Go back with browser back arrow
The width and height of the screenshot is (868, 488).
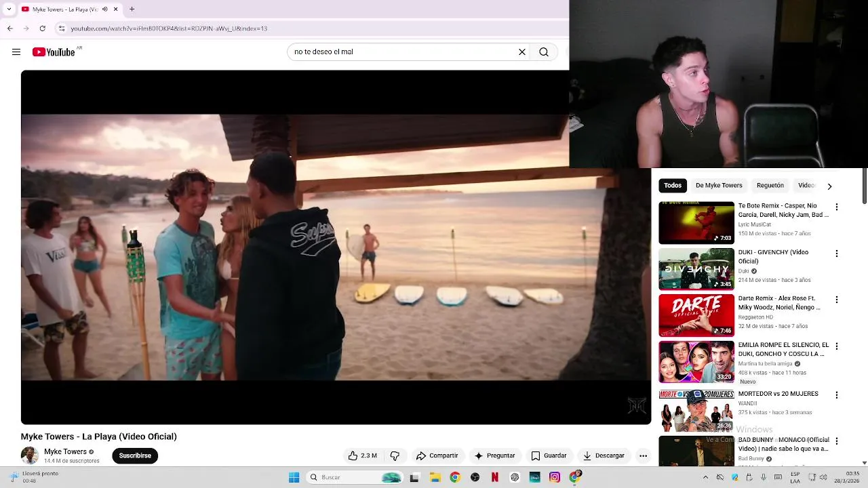pyautogui.click(x=10, y=28)
